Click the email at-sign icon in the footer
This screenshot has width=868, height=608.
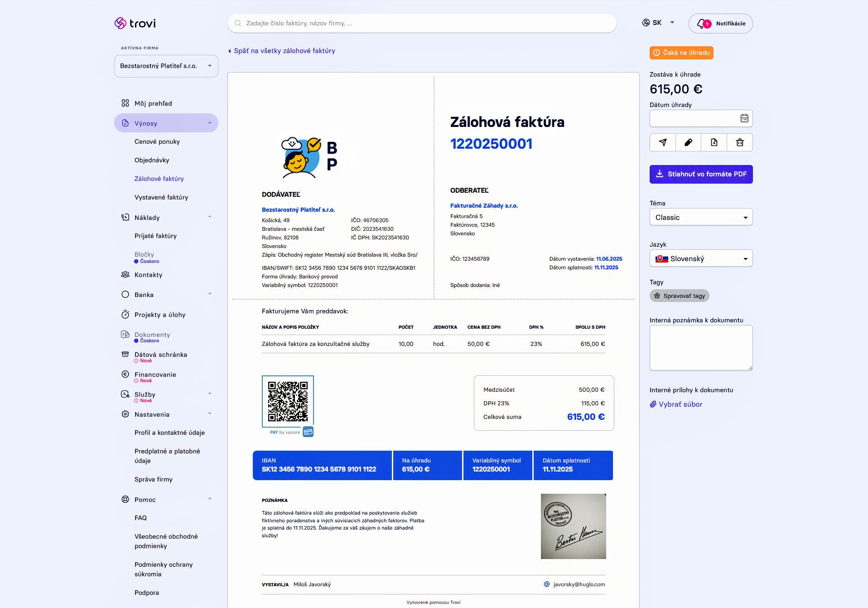pyautogui.click(x=547, y=584)
